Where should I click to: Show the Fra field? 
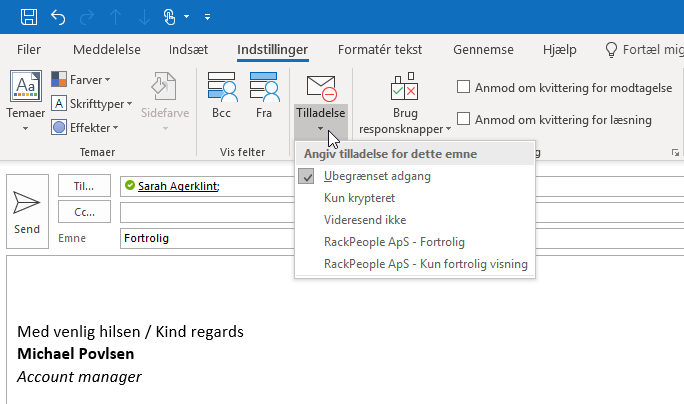[x=264, y=97]
